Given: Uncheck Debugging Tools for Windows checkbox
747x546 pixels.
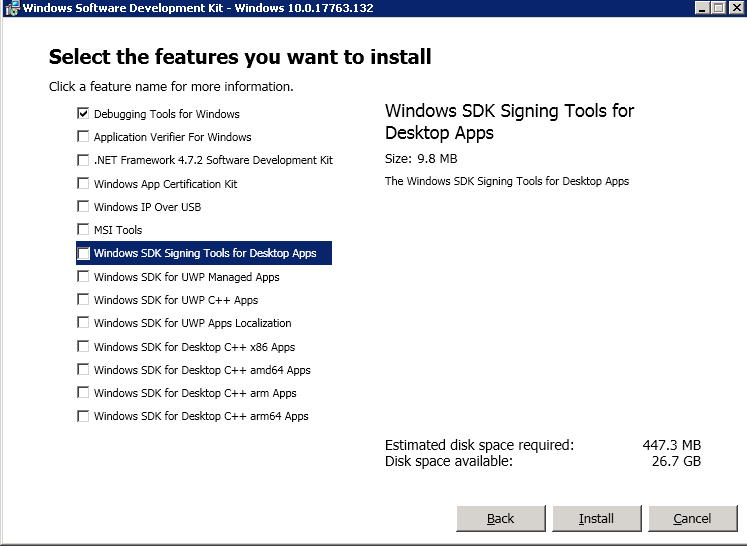Looking at the screenshot, I should [x=83, y=114].
